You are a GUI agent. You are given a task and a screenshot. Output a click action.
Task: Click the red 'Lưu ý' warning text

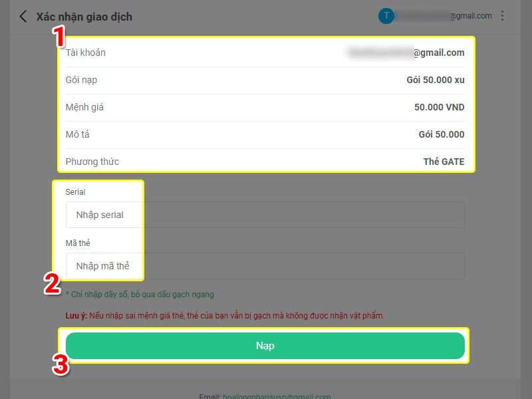point(225,315)
